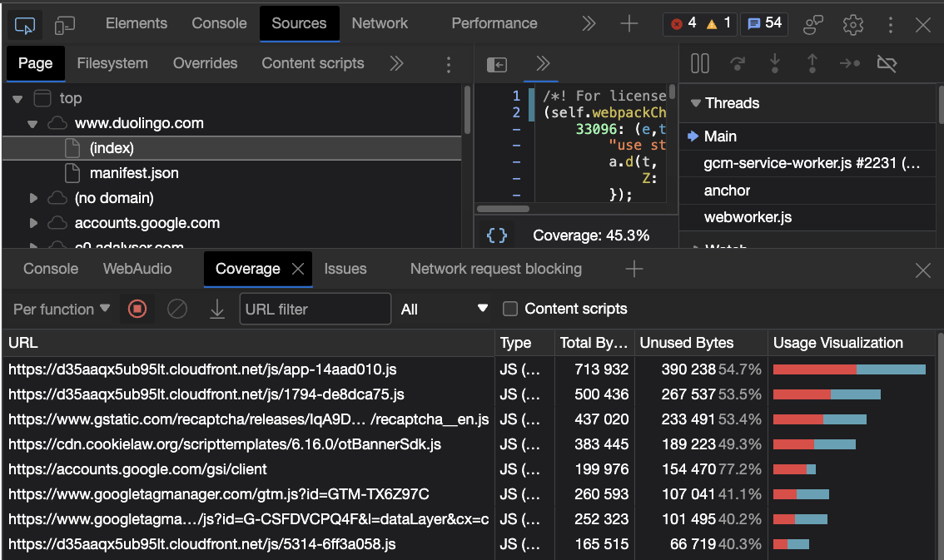
Task: Expand the (no domain) tree node
Action: coord(33,198)
